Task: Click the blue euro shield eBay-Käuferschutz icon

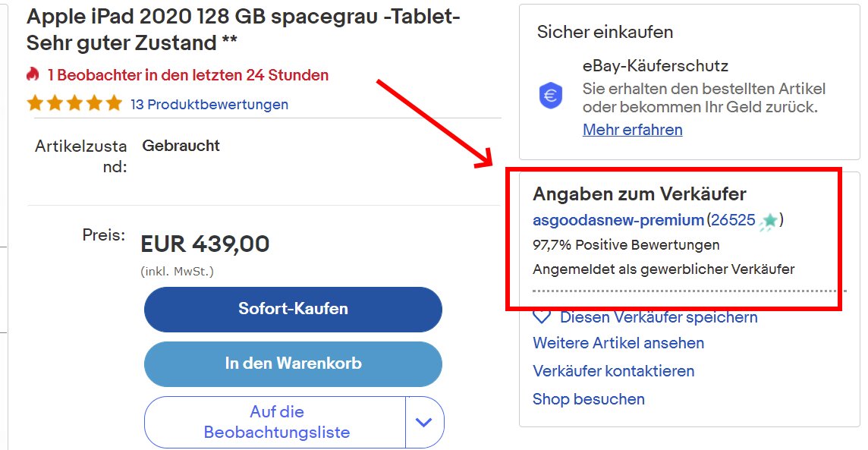Action: point(549,96)
